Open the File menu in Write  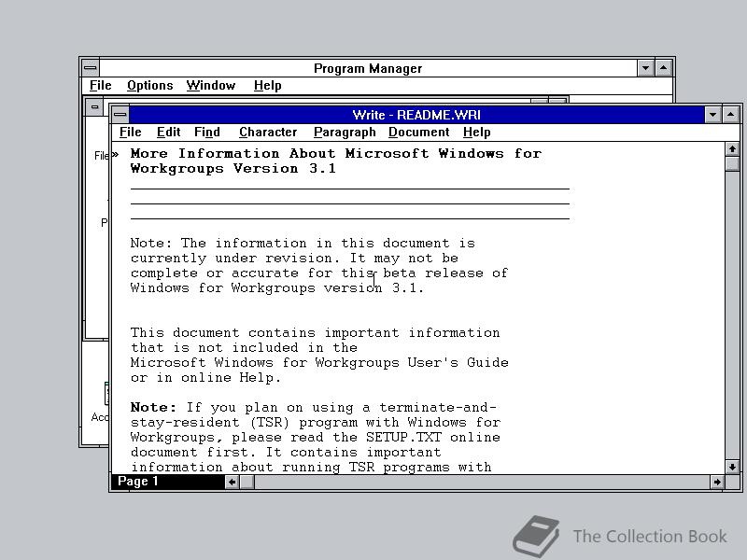[x=130, y=133]
